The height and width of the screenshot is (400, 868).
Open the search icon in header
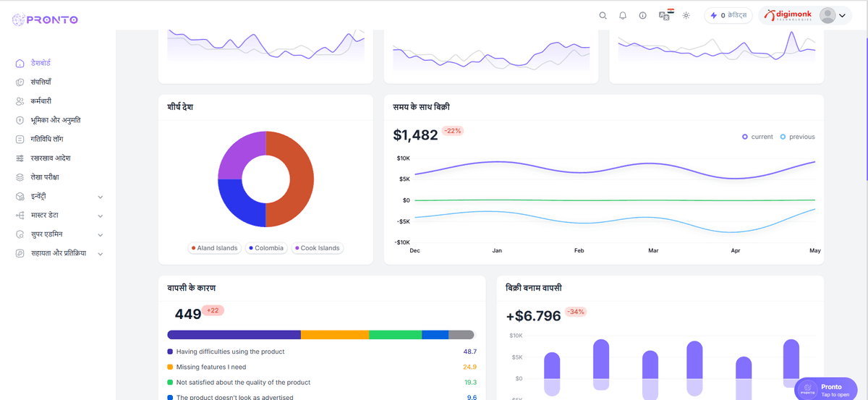point(603,16)
